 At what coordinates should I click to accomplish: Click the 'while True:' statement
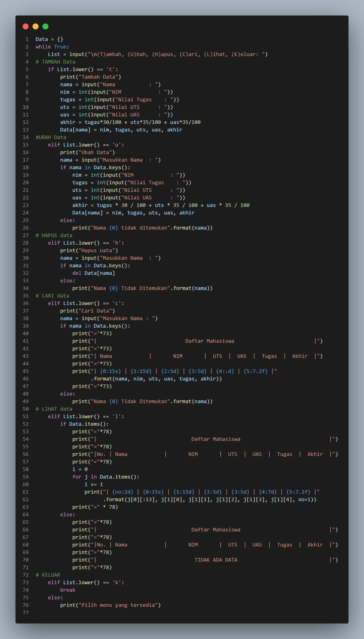pyautogui.click(x=52, y=46)
